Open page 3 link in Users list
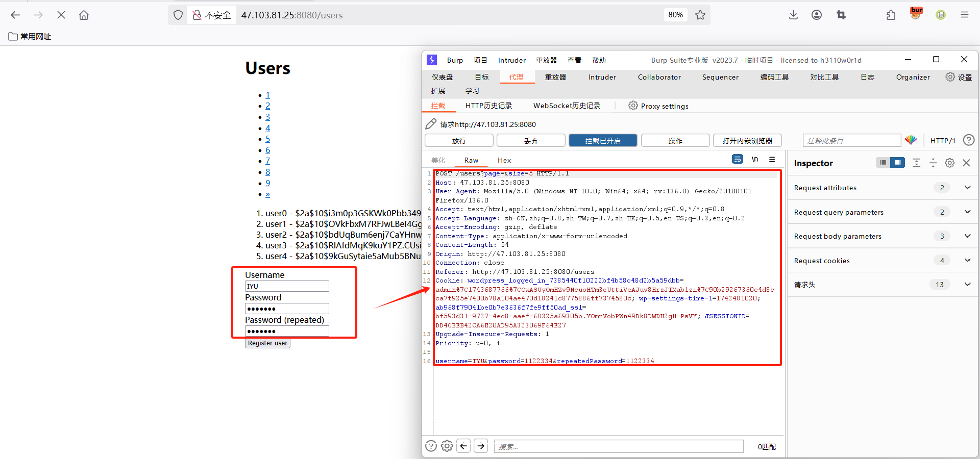Viewport: 980px width, 459px height. coord(267,117)
